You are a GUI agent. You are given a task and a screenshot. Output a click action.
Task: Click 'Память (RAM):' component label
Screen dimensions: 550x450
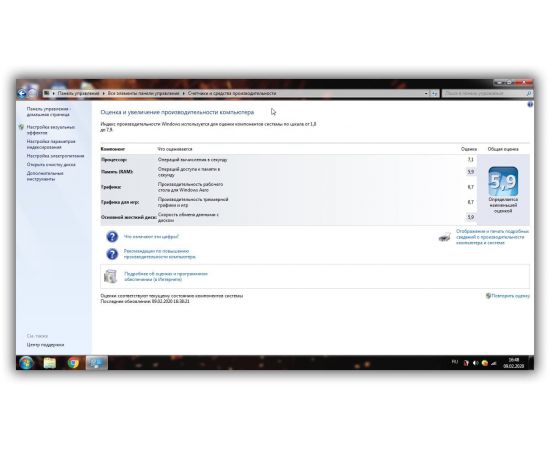click(x=117, y=172)
